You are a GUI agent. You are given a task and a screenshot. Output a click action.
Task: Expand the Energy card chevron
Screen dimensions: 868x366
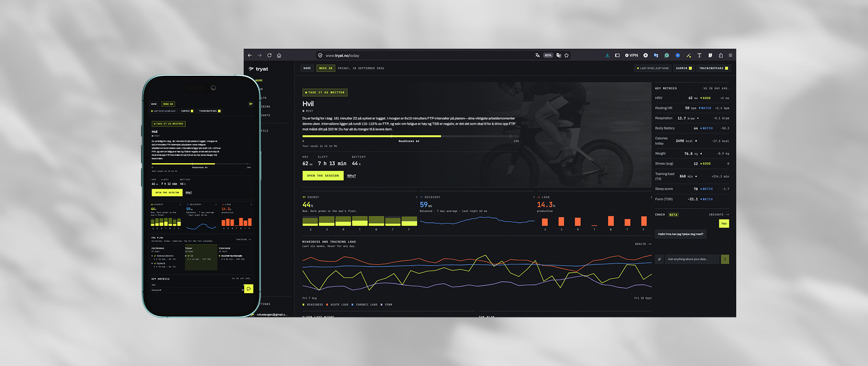pyautogui.click(x=417, y=197)
